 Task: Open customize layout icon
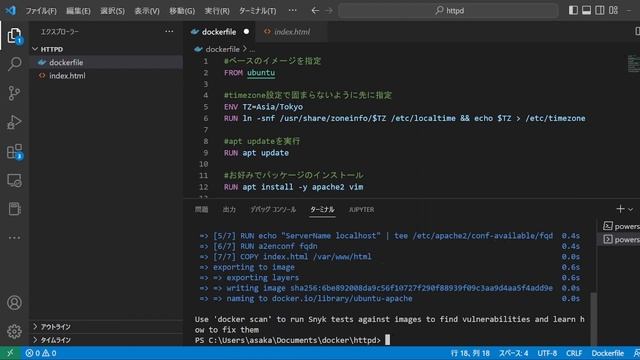[x=613, y=10]
